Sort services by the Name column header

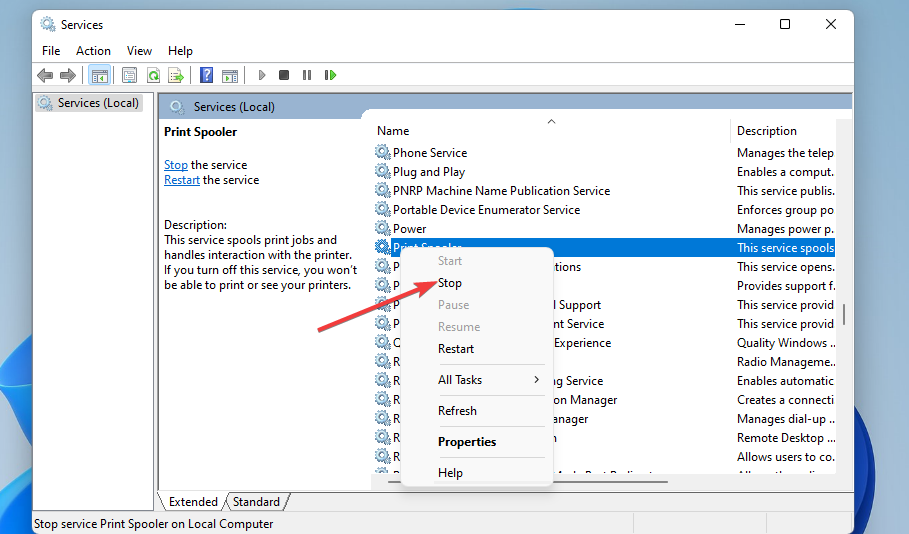(393, 131)
